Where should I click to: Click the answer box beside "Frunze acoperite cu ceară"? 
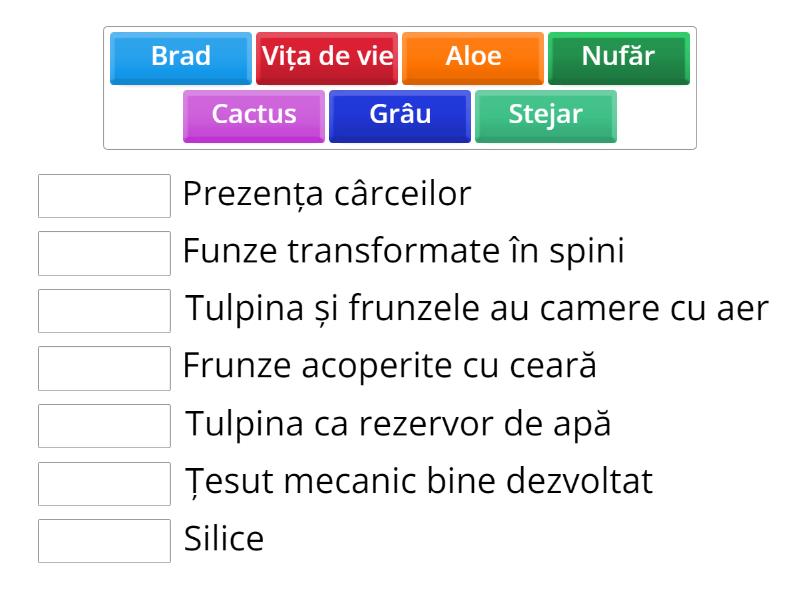[x=104, y=367]
